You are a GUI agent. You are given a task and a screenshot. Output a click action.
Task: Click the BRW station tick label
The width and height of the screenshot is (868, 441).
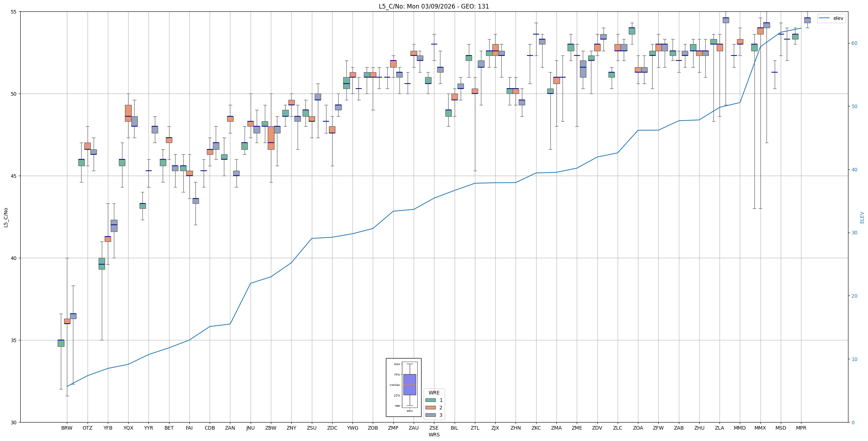[67, 428]
